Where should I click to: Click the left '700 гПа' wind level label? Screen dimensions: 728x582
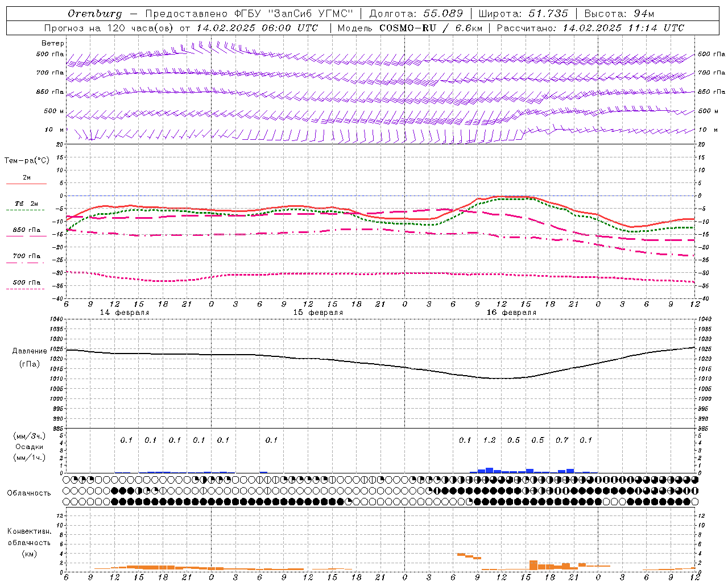50,73
